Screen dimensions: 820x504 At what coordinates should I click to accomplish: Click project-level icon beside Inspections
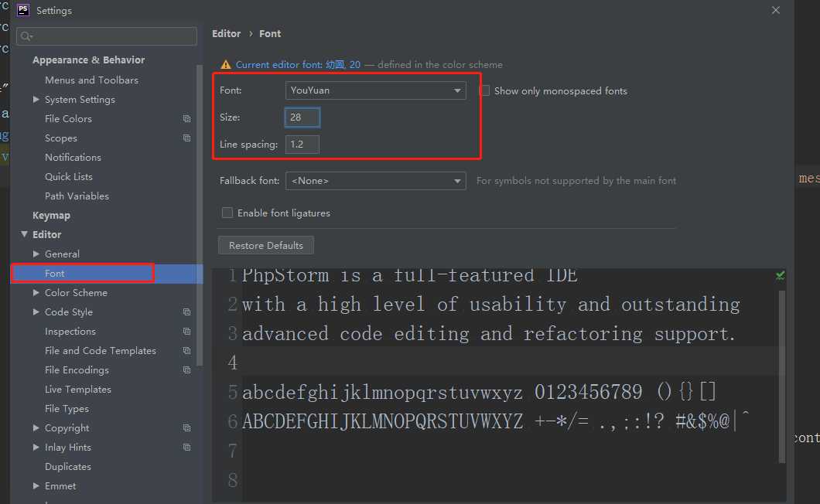coord(186,332)
